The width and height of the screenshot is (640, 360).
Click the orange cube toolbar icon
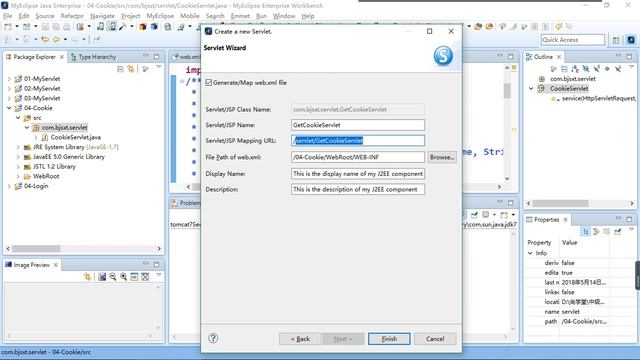pos(142,27)
